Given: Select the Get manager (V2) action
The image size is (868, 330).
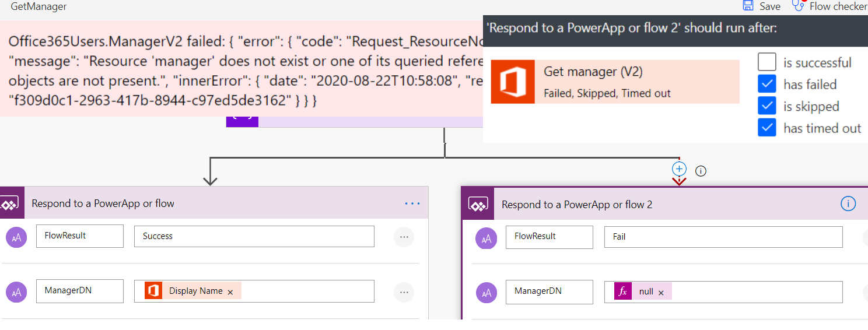Looking at the screenshot, I should tap(615, 82).
